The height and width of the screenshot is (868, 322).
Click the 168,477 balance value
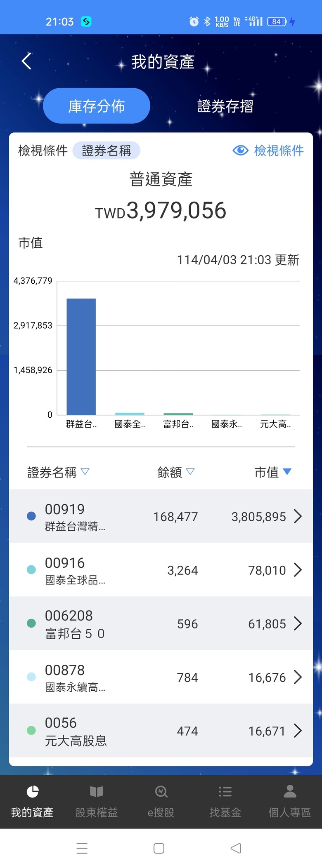click(x=175, y=517)
